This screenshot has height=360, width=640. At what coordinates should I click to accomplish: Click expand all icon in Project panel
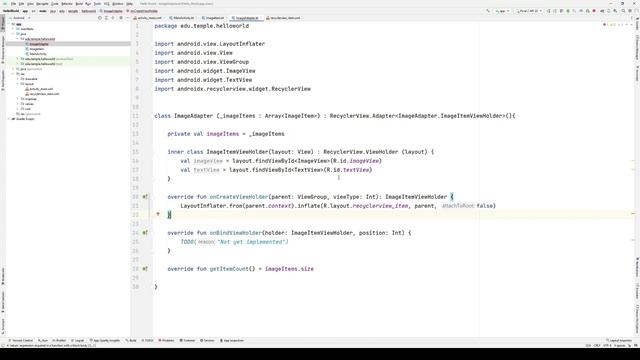click(106, 18)
